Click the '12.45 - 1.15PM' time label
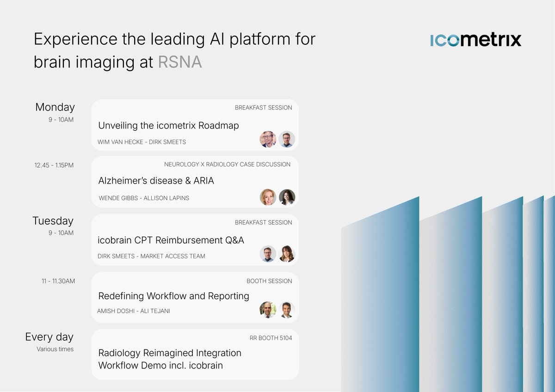The width and height of the screenshot is (555, 392). tap(54, 165)
